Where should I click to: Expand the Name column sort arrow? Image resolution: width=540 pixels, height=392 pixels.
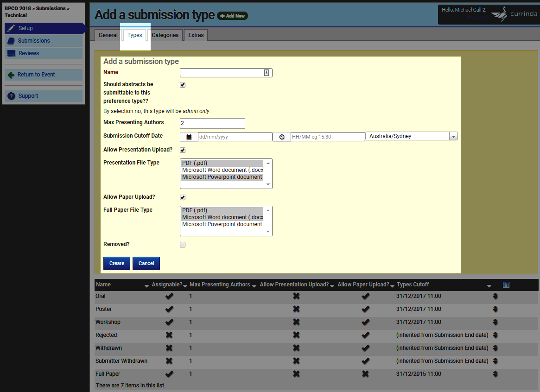(147, 286)
